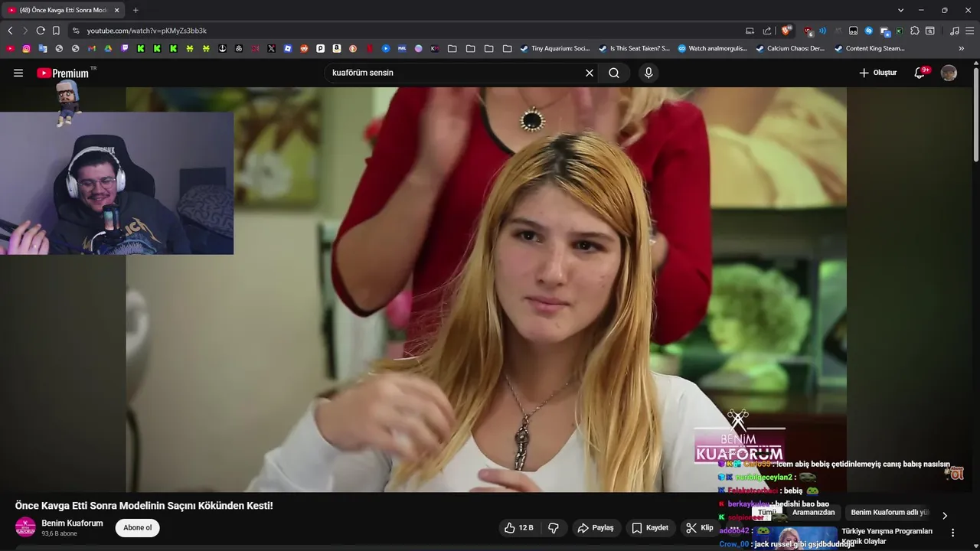Subscribe with 'Abone ol' button
Image resolution: width=980 pixels, height=551 pixels.
click(x=138, y=528)
